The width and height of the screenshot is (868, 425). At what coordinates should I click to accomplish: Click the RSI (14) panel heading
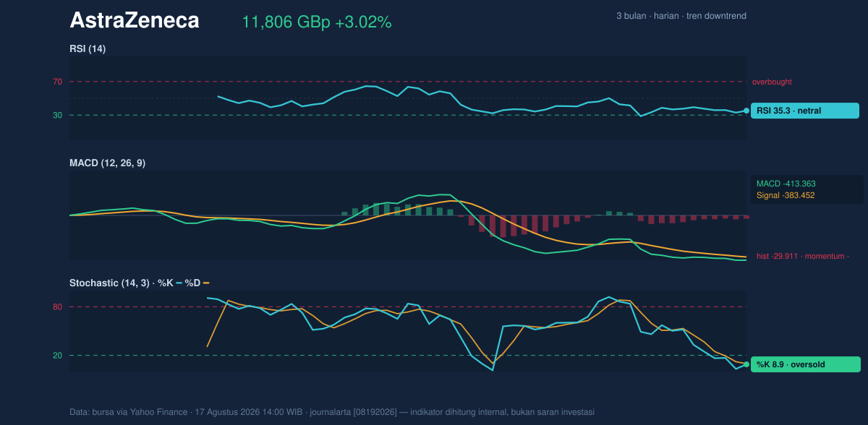click(88, 48)
